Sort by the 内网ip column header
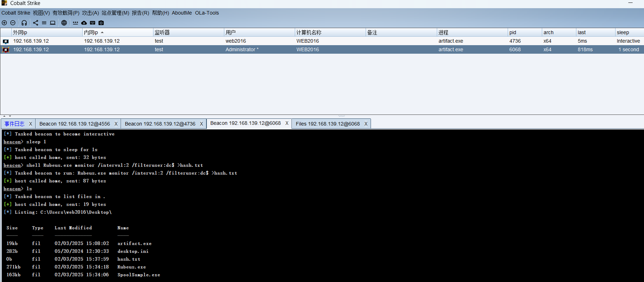Image resolution: width=644 pixels, height=282 pixels. click(x=118, y=32)
